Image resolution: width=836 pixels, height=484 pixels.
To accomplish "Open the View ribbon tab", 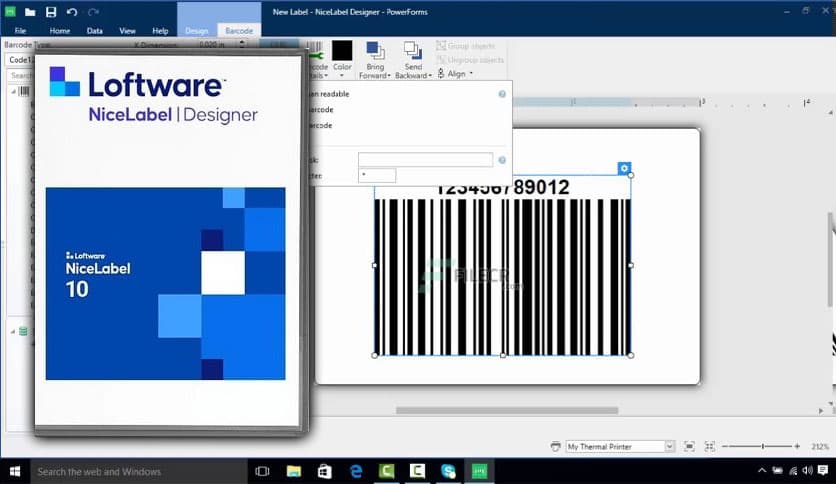I will coord(127,31).
